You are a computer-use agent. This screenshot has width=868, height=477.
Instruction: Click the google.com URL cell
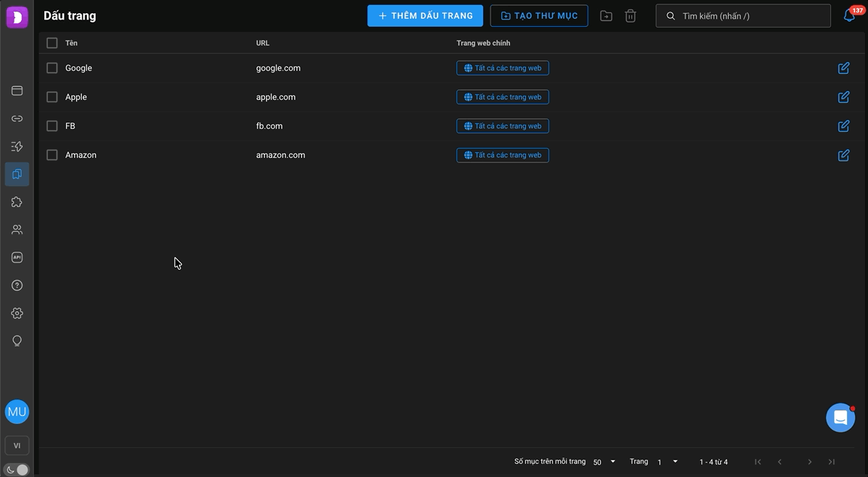278,68
